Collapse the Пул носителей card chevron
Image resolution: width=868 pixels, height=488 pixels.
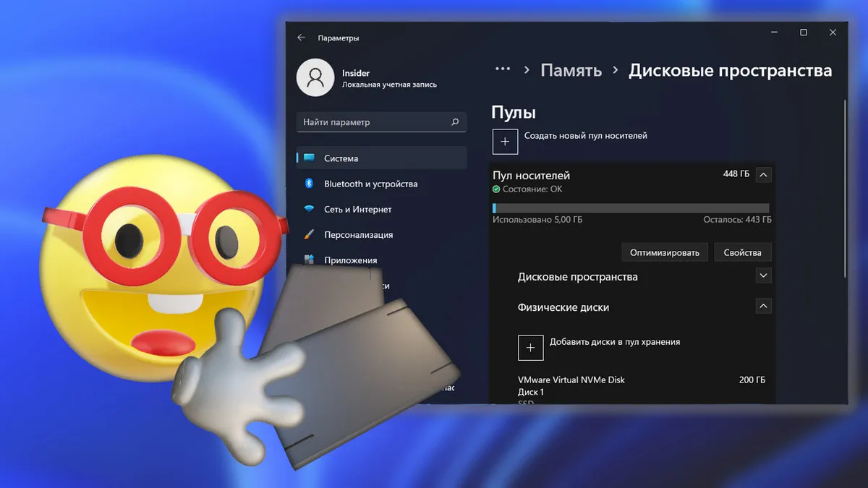coord(764,174)
